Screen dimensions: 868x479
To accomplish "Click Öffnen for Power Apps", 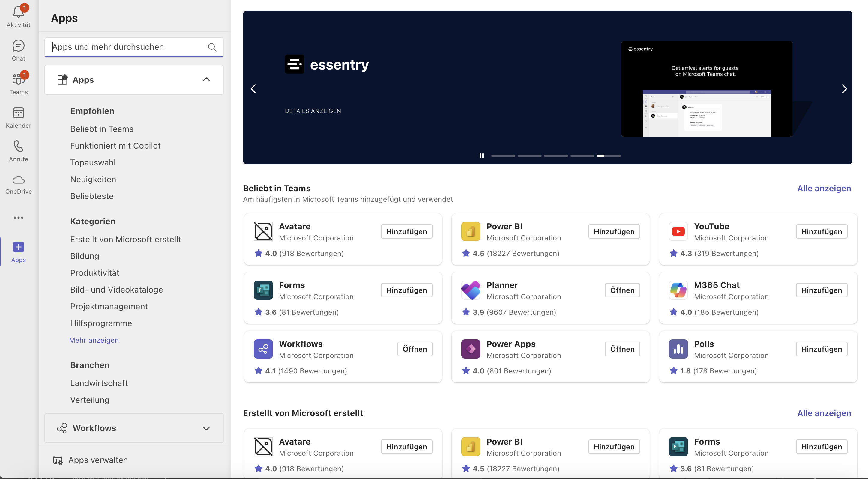I will point(622,349).
